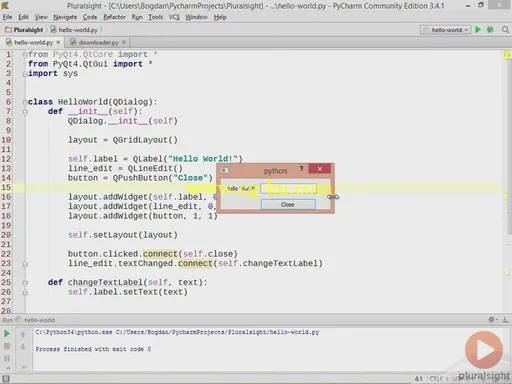Click the fold end marker at line 23
Screen dimensions: 512x384
[25, 264]
